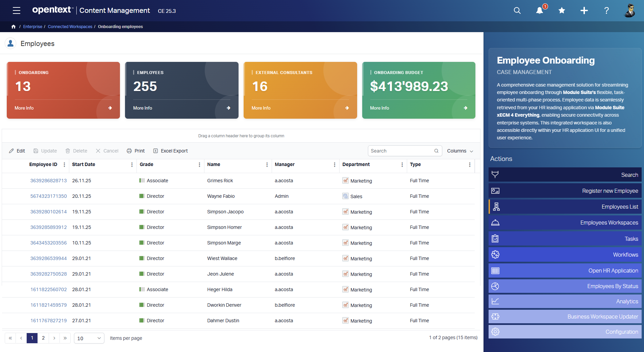Click More Info on the Onboarding card
The image size is (644, 352).
point(24,108)
